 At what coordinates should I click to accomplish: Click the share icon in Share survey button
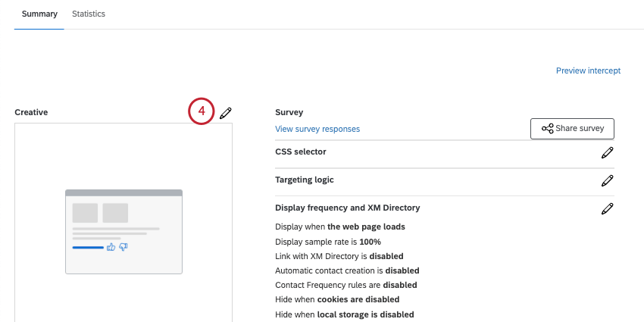547,129
